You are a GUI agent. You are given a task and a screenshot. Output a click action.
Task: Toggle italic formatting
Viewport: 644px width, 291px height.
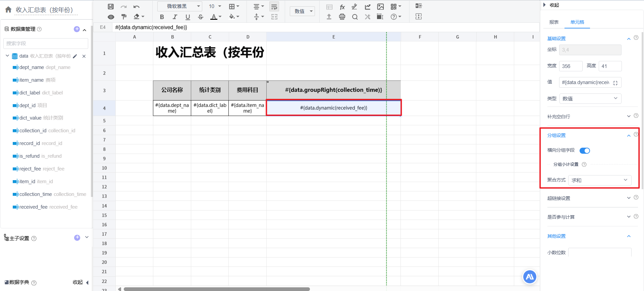pos(175,17)
